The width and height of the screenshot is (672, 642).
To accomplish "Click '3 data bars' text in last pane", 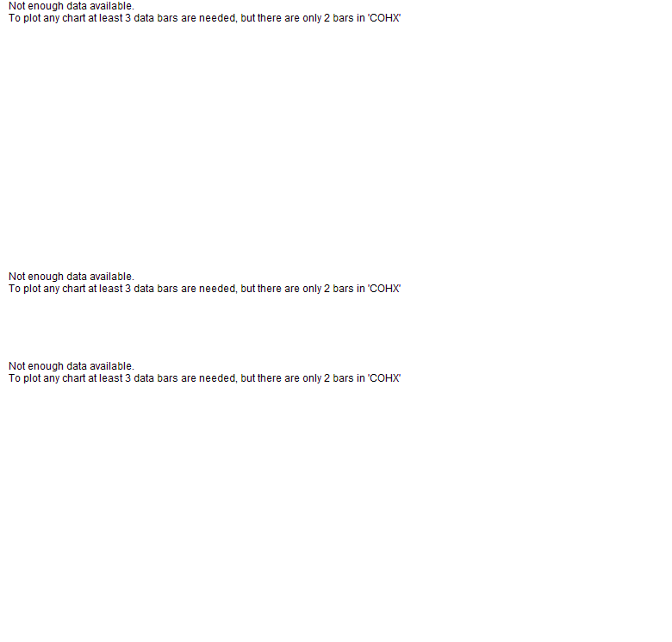I will (x=152, y=378).
